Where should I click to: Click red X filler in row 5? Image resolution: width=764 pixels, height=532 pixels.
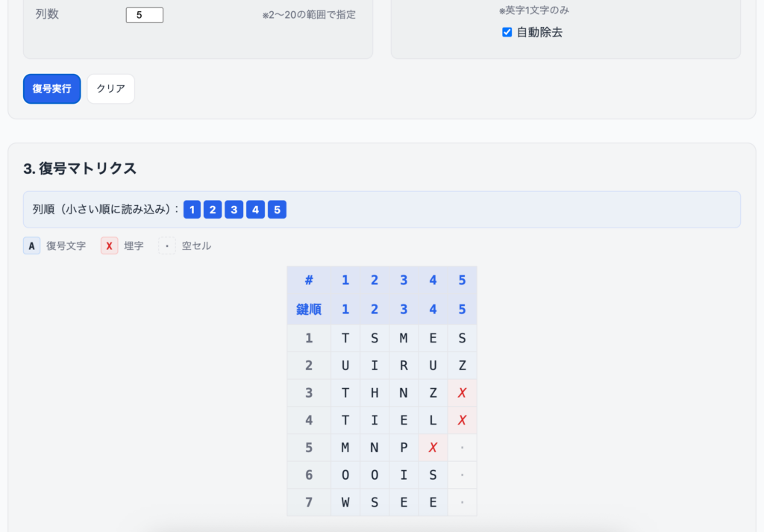pyautogui.click(x=433, y=448)
